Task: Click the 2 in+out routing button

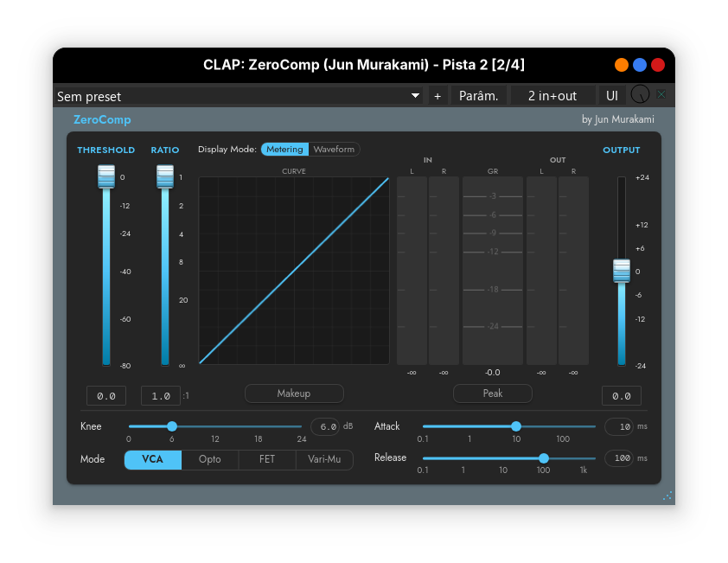Action: pyautogui.click(x=552, y=96)
